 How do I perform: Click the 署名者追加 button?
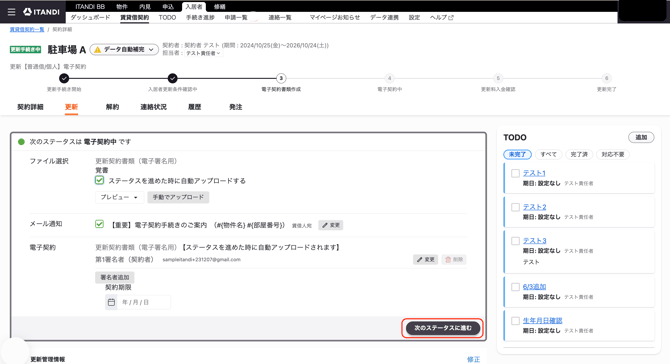coord(115,277)
